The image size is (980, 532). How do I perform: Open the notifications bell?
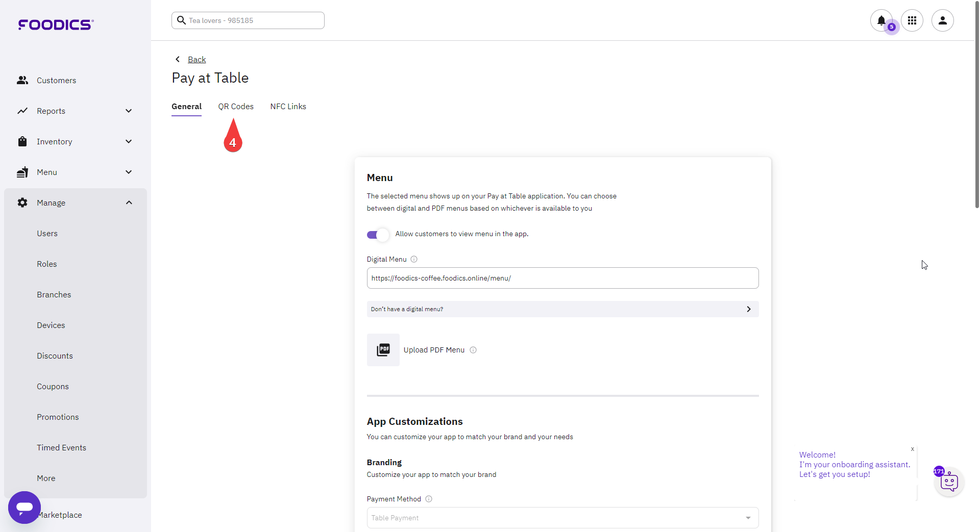click(881, 20)
